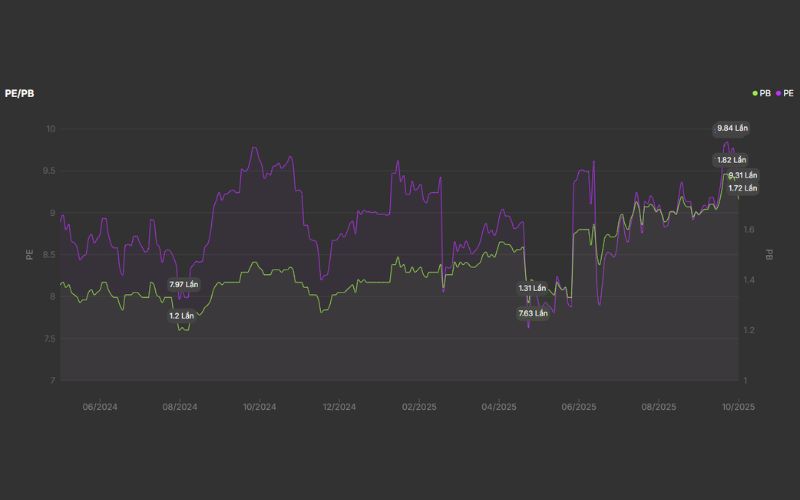Click the purple PE legend dot
The height and width of the screenshot is (500, 800).
coord(778,93)
